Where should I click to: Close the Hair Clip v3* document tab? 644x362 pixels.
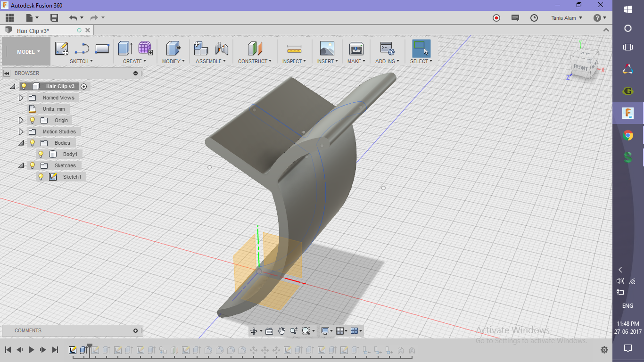pos(88,30)
